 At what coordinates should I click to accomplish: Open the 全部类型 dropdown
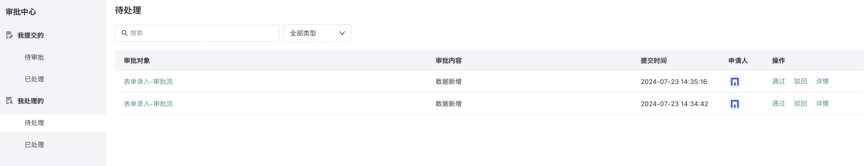[x=317, y=33]
